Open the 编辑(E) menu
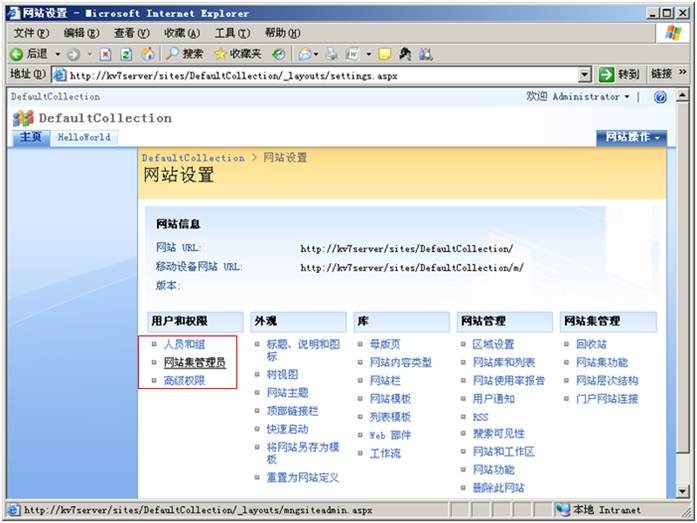Screen dimensions: 697x523 pos(81,33)
